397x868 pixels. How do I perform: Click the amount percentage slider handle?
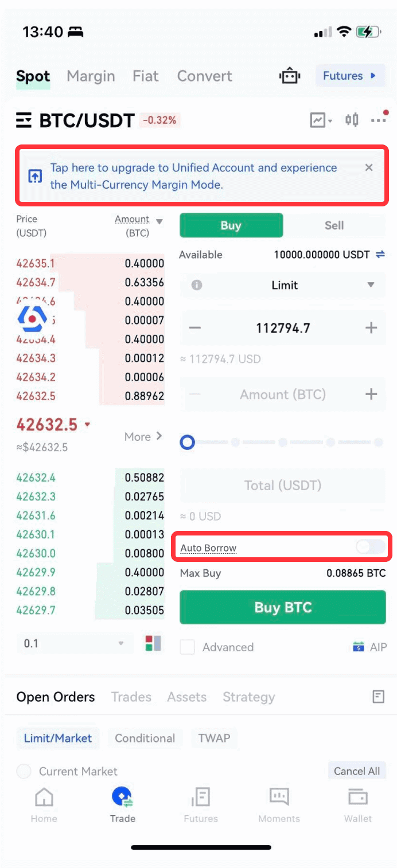pos(188,443)
